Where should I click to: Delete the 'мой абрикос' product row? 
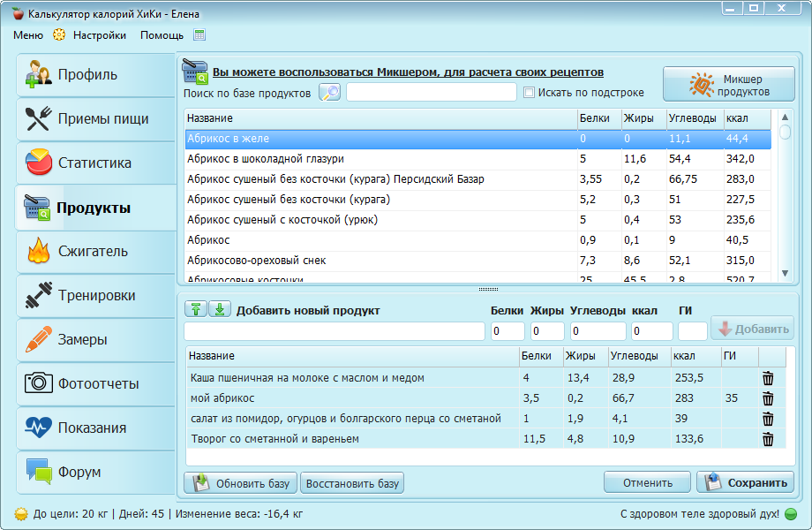(x=768, y=398)
